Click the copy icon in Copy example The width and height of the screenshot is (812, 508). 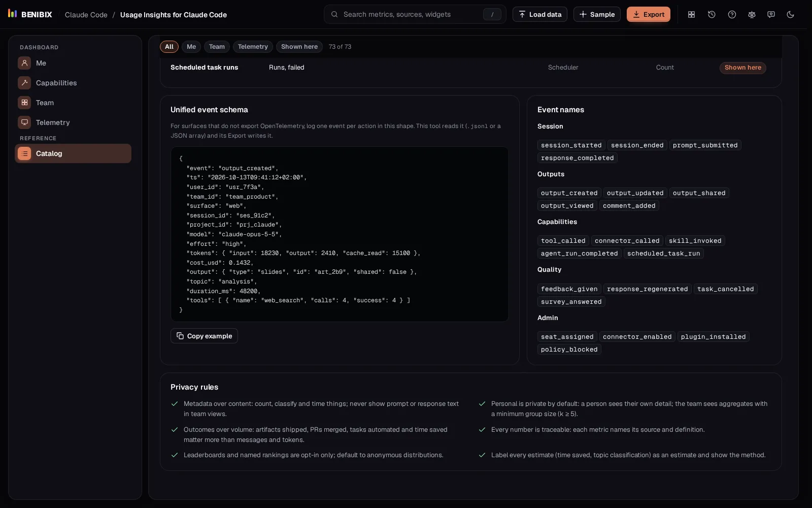click(180, 336)
